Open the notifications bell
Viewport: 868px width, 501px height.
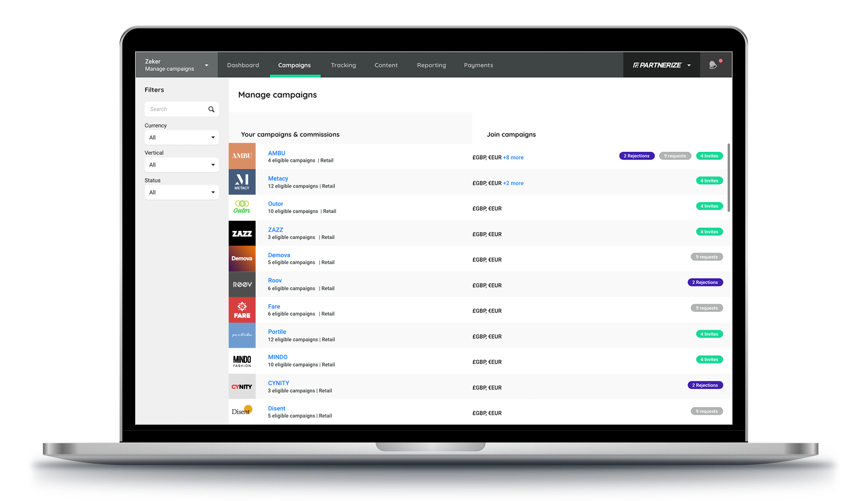click(x=713, y=65)
